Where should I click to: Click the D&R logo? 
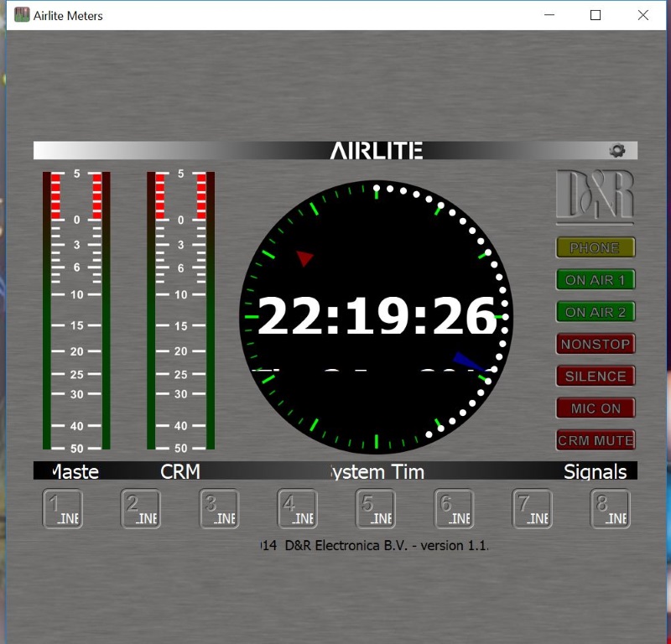(595, 197)
